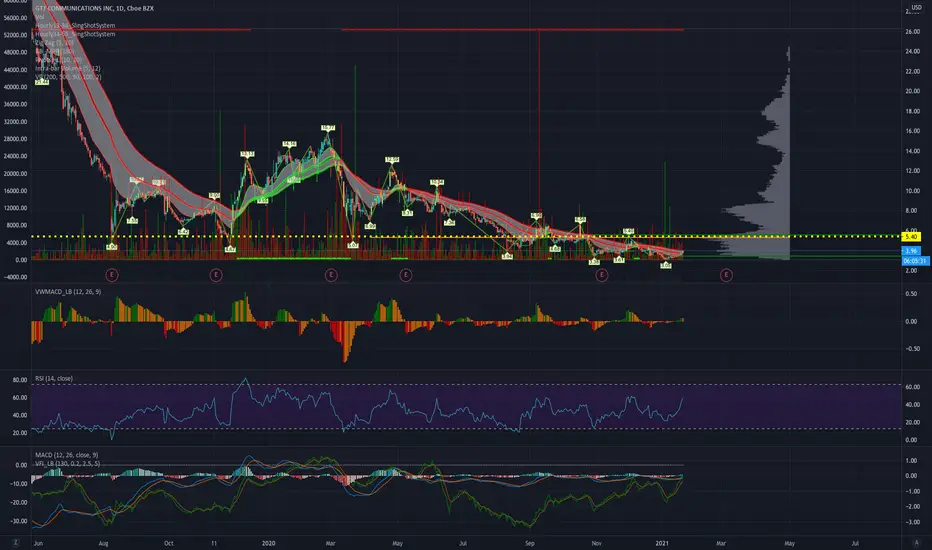This screenshot has height=550, width=932.
Task: Click the 18.00 price scale value
Action: click(913, 111)
